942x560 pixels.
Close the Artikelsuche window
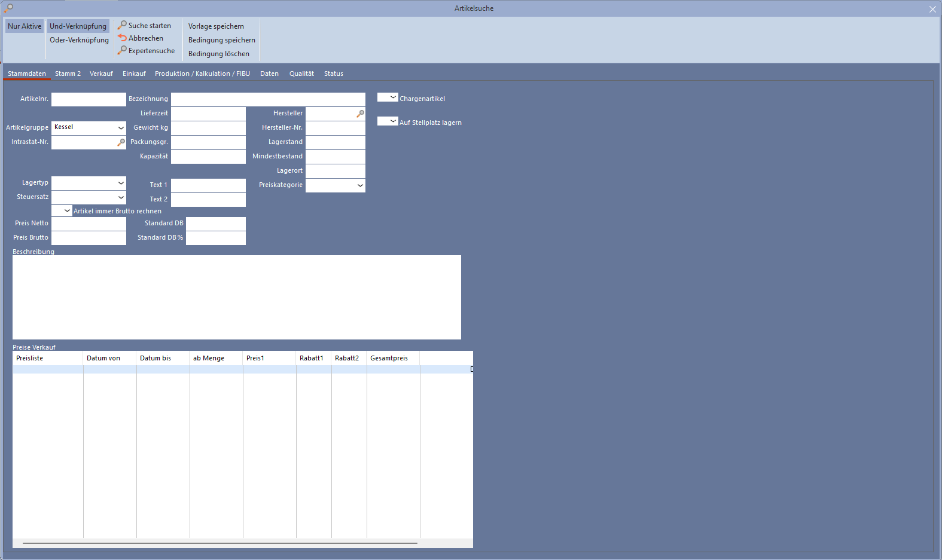932,9
